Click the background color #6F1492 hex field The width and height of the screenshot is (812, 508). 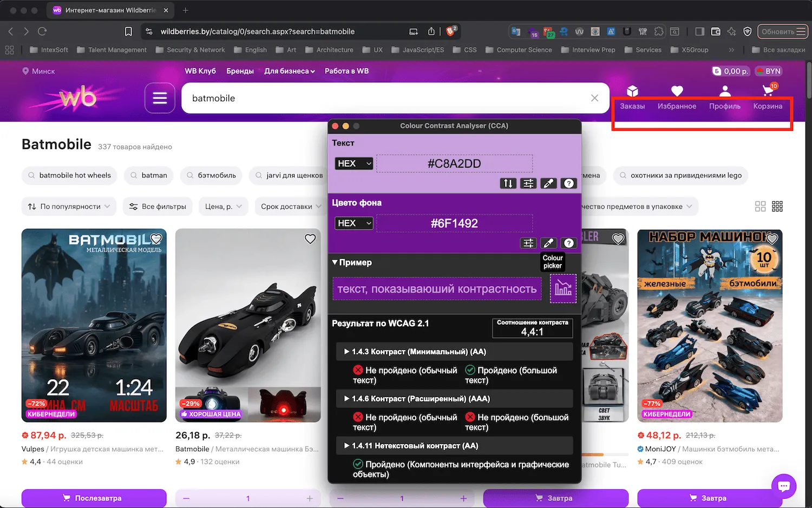pos(454,223)
